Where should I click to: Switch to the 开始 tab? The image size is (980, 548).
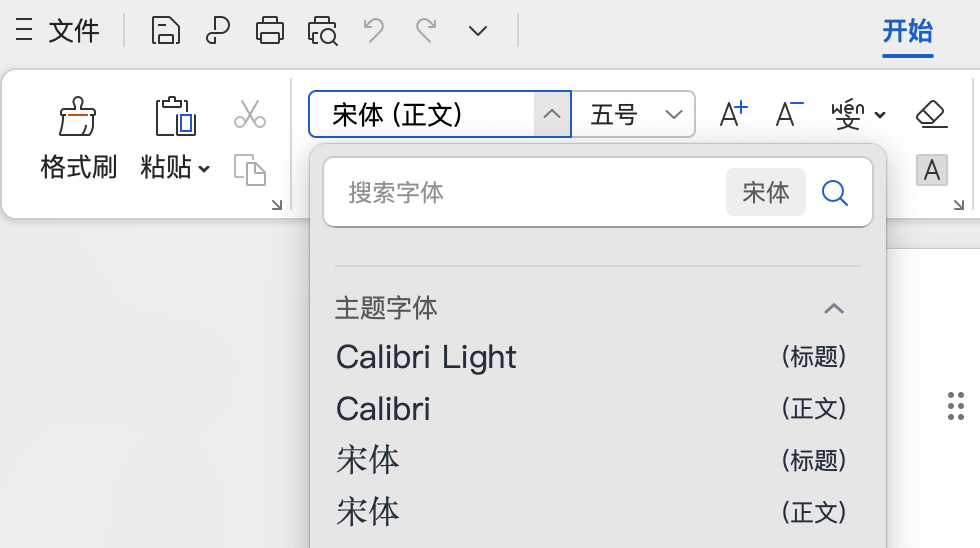pyautogui.click(x=907, y=31)
